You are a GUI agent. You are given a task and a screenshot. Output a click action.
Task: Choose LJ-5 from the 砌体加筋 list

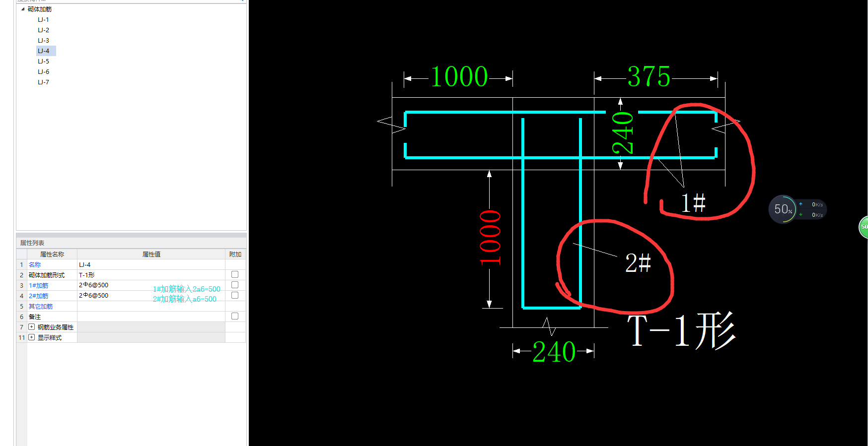pyautogui.click(x=43, y=61)
